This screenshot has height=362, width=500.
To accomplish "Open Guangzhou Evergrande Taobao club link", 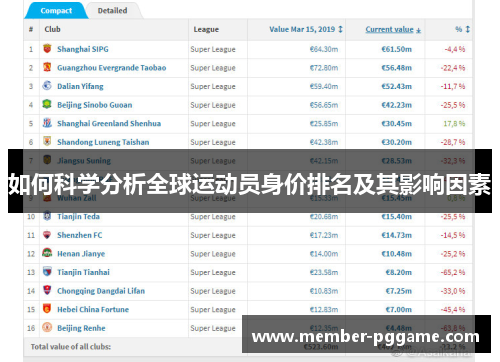I will click(x=112, y=68).
